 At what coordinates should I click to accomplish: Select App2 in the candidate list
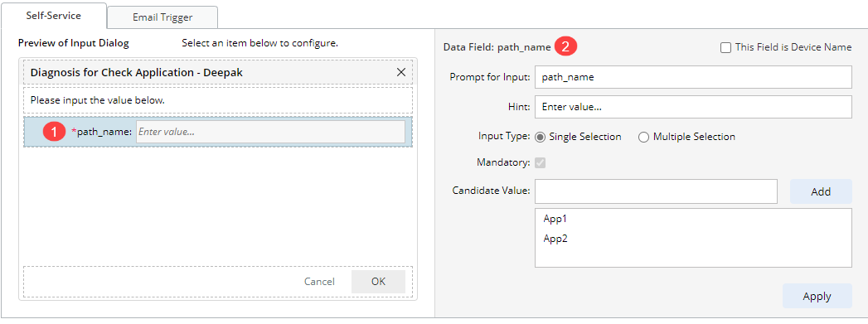pos(555,239)
